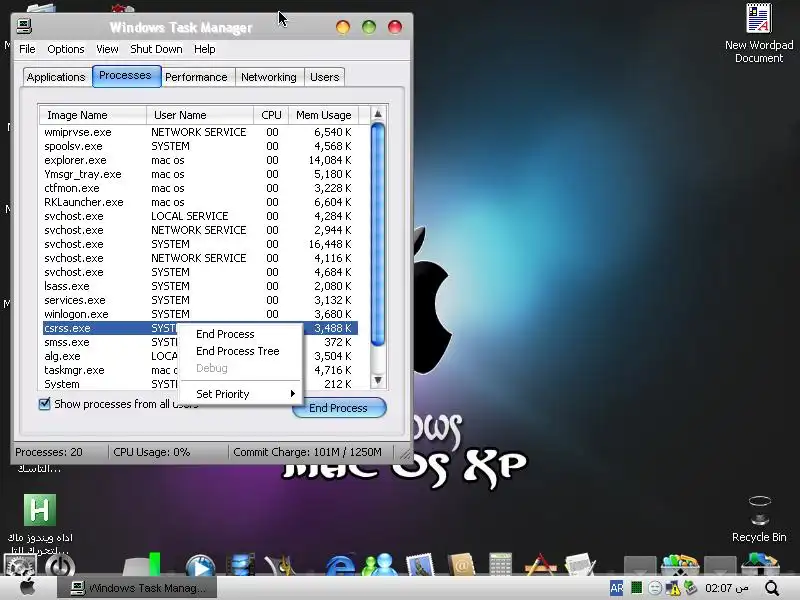Select the wmiprvse.exe process row

point(200,132)
